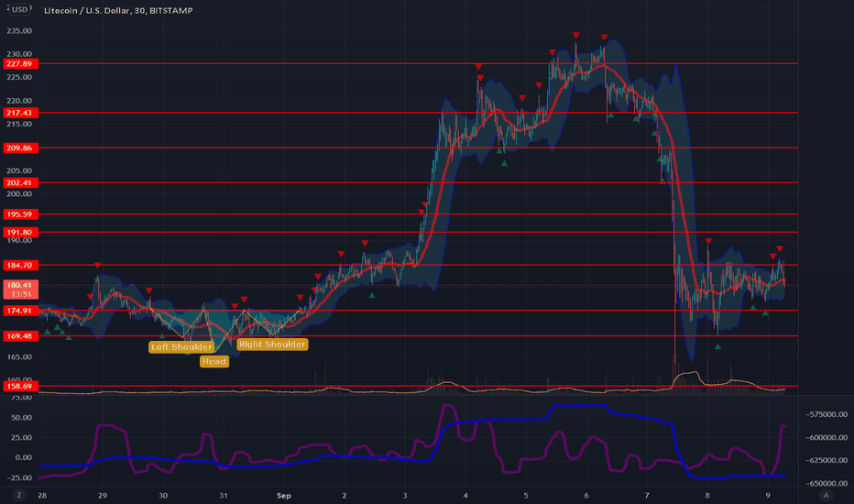Click date 5 on the time axis
Viewport: 854px width, 504px height.
[526, 495]
